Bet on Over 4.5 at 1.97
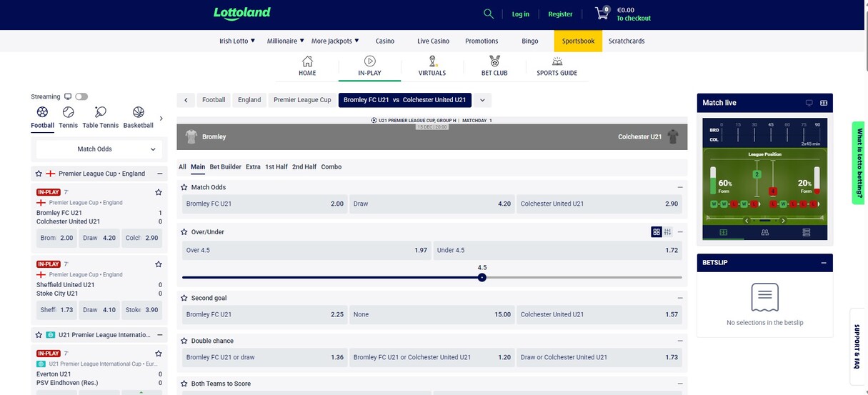The image size is (868, 395). [x=306, y=250]
